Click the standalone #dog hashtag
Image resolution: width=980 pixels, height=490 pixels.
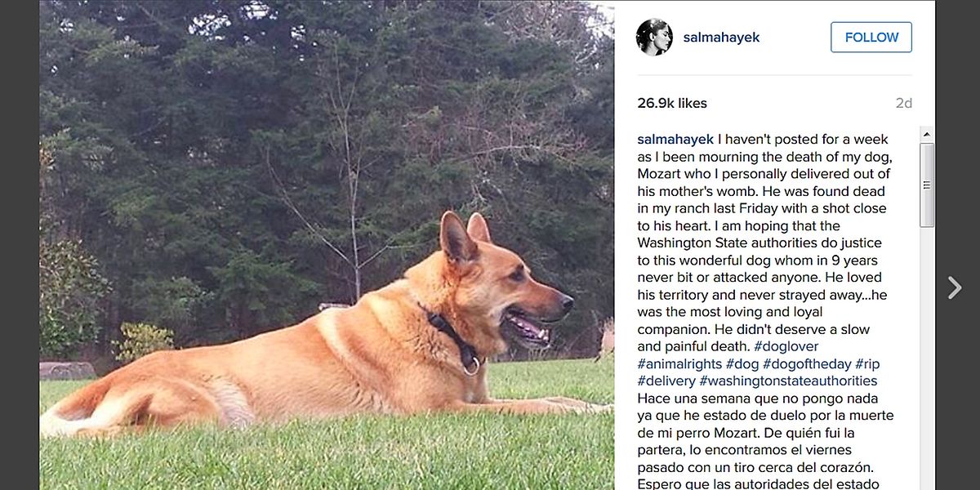[742, 364]
